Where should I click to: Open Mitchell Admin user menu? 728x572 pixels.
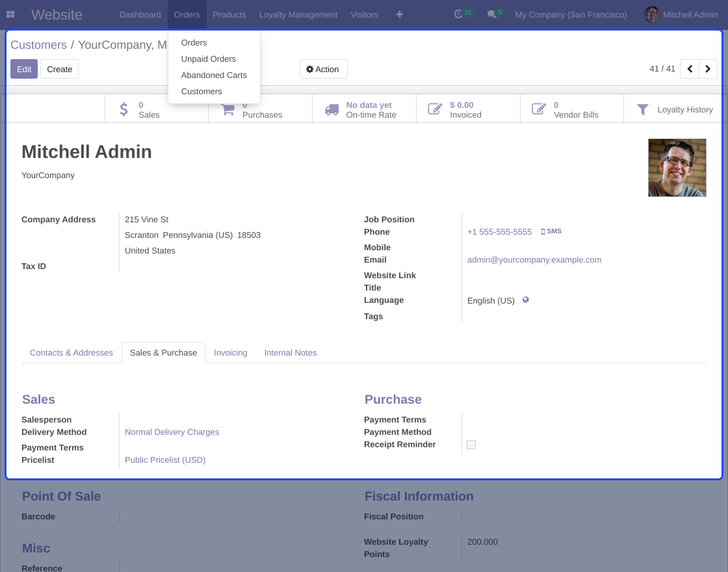681,14
